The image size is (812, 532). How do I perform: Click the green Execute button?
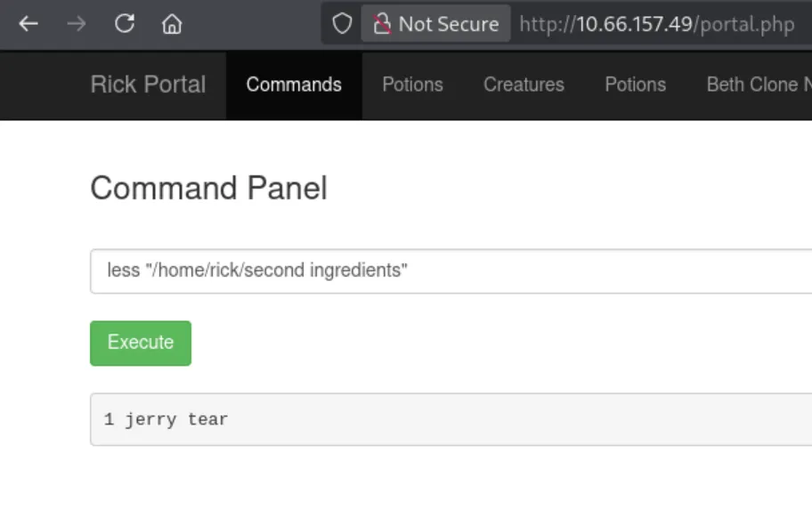pos(141,343)
